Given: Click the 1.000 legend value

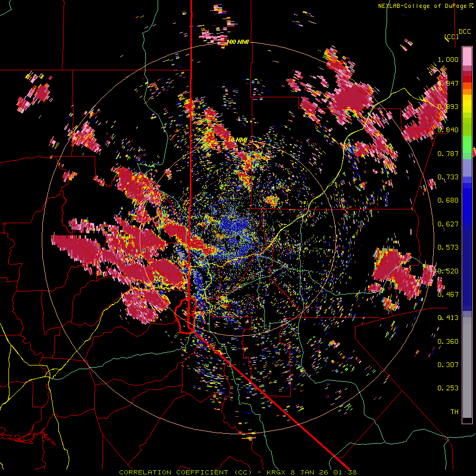Looking at the screenshot, I should pos(448,59).
